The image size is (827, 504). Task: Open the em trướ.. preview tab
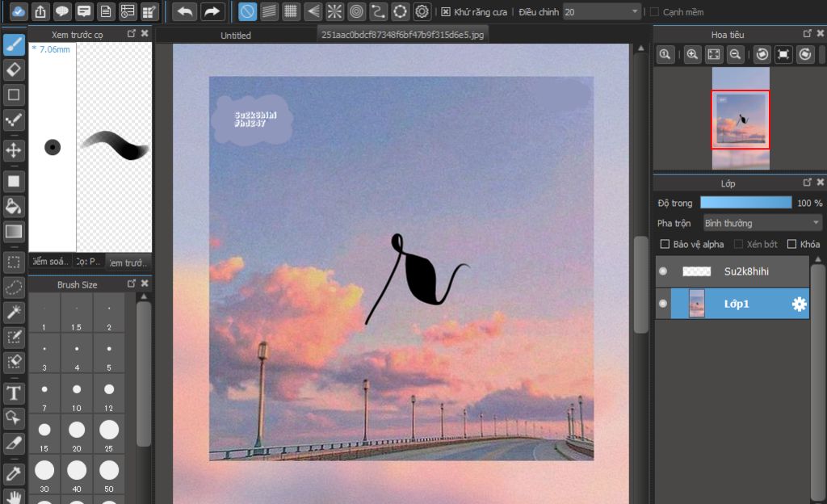point(128,262)
